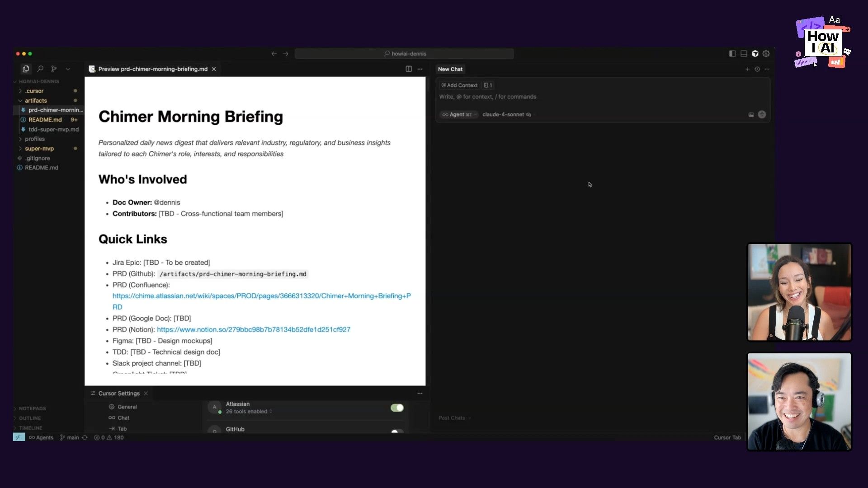Split the preview editor to the right
Viewport: 868px width, 488px height.
click(409, 69)
